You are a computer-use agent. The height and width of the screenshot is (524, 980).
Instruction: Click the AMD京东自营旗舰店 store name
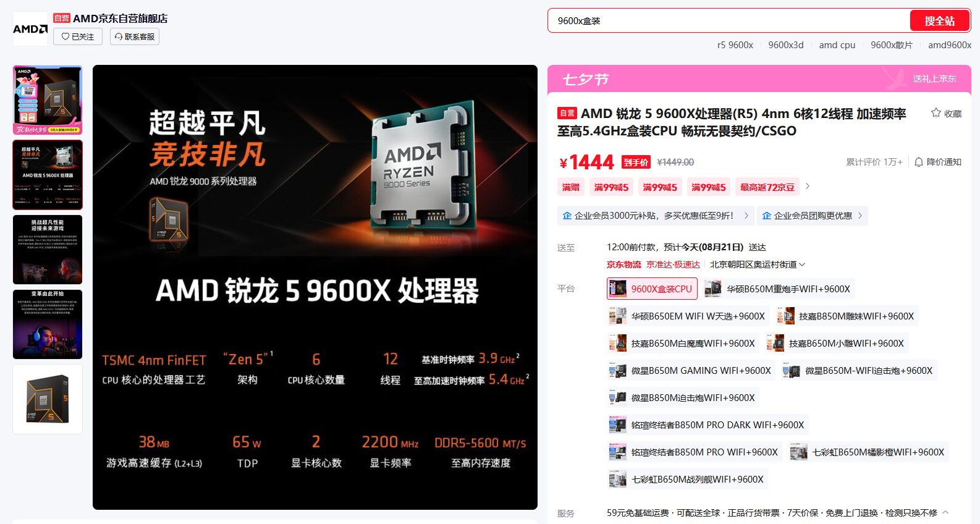(120, 19)
